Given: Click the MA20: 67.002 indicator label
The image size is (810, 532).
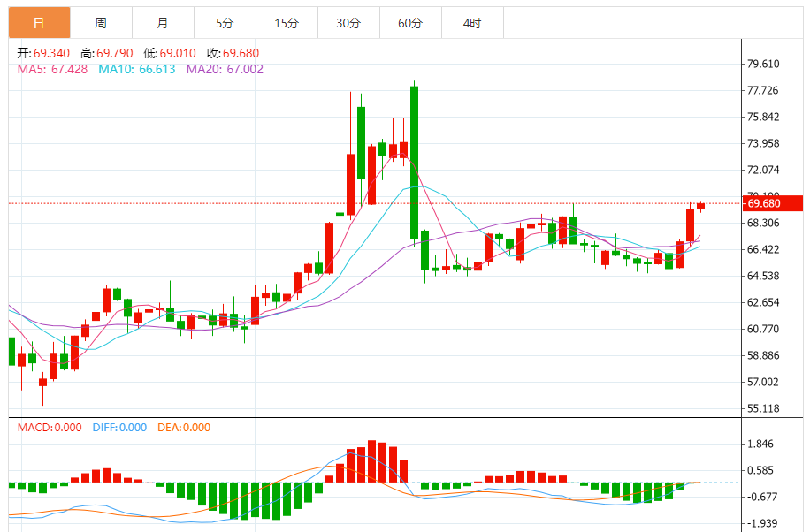Looking at the screenshot, I should pos(225,69).
